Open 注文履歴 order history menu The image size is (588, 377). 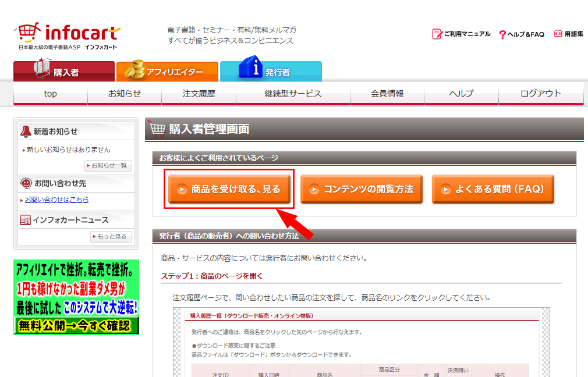tap(199, 94)
